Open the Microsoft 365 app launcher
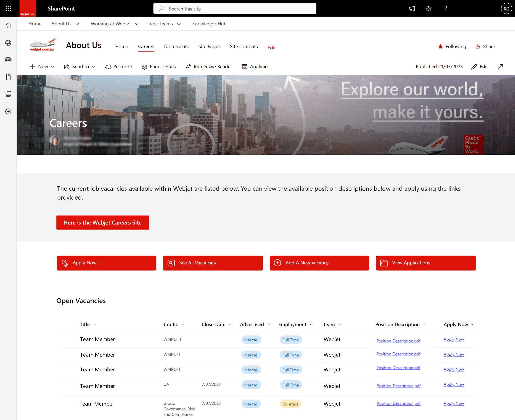Screen dimensions: 515x420 point(8,8)
